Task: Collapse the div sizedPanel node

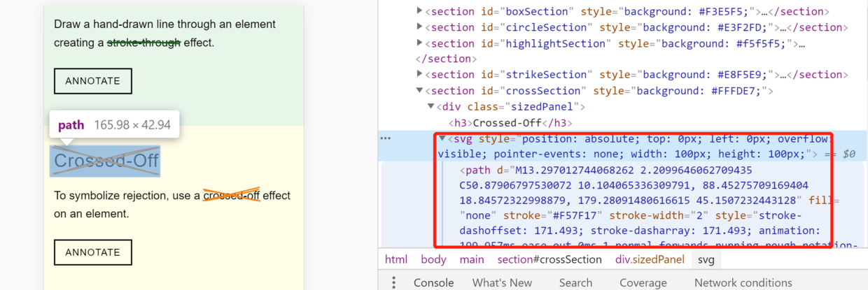Action: [431, 107]
